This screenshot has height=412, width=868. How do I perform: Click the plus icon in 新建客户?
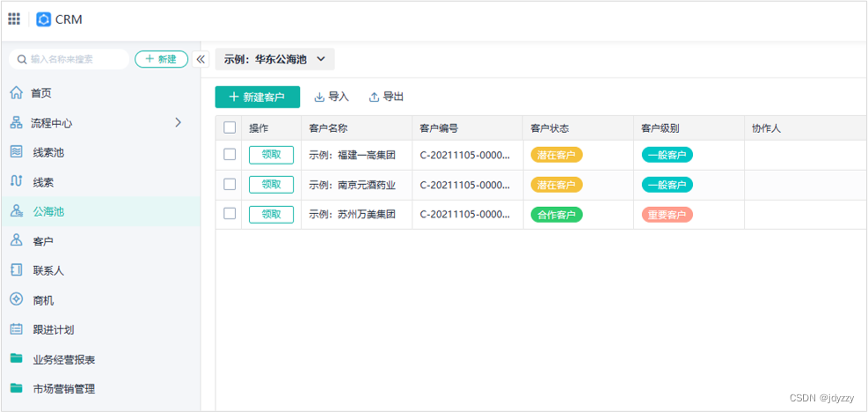[234, 97]
